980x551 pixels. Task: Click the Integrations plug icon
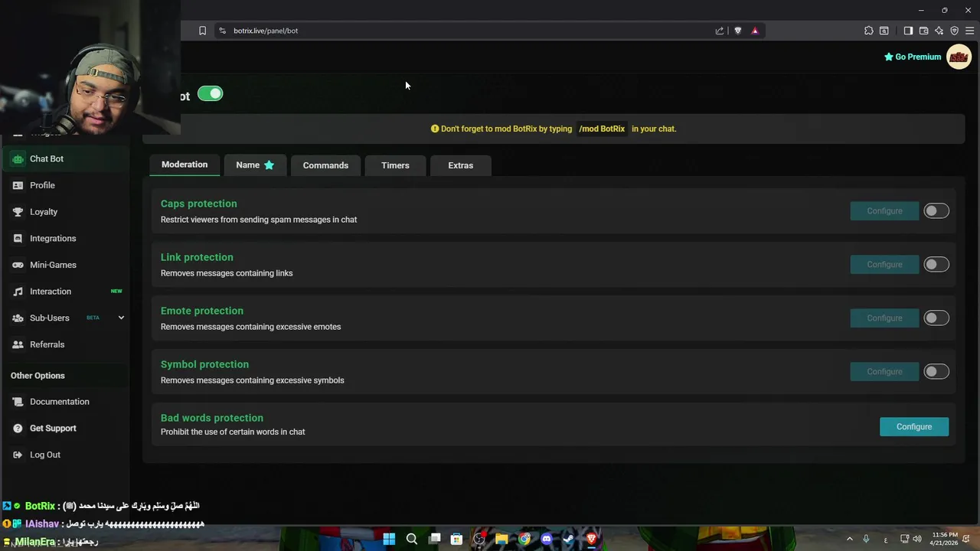(18, 238)
